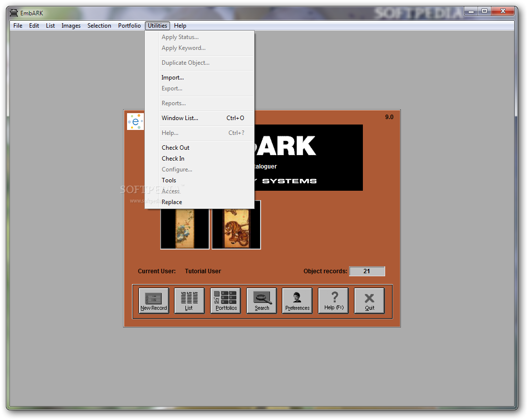The height and width of the screenshot is (420, 528).
Task: Click Access entry in Utilities menu
Action: point(199,191)
